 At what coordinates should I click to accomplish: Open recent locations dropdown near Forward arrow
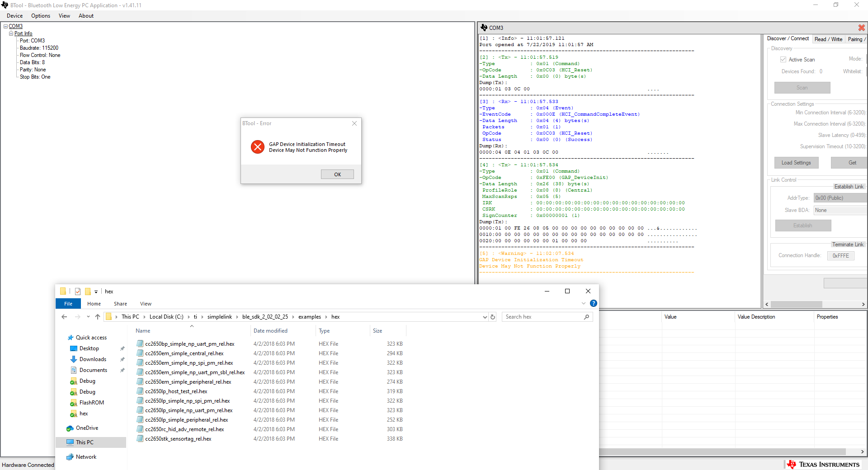(x=88, y=317)
